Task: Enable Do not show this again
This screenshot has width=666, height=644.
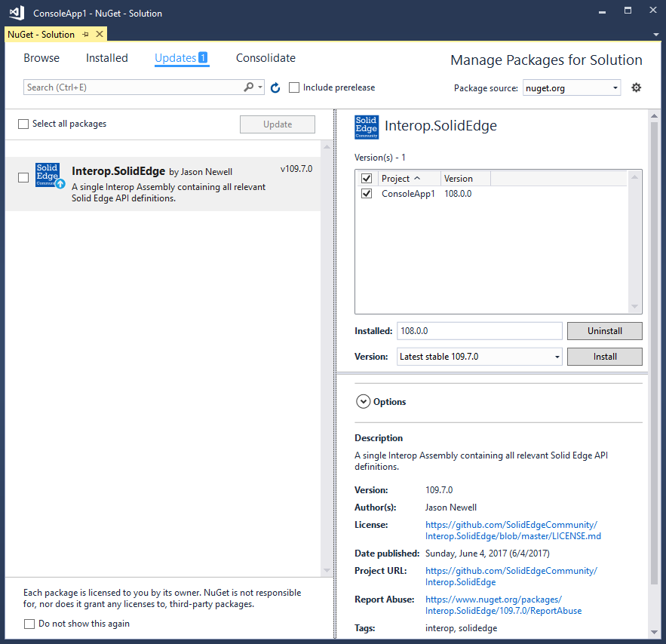Action: click(x=29, y=624)
